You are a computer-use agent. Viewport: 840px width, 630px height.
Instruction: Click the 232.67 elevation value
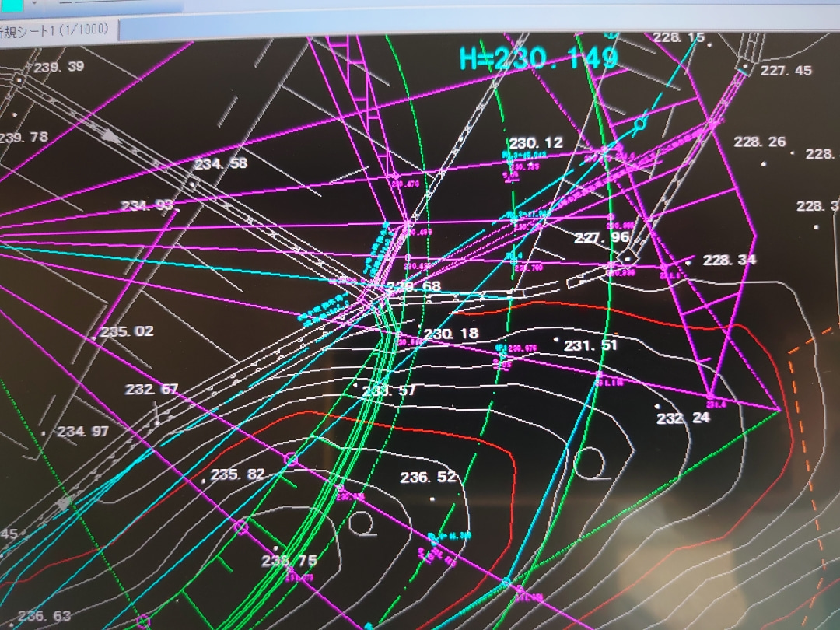[x=152, y=389]
